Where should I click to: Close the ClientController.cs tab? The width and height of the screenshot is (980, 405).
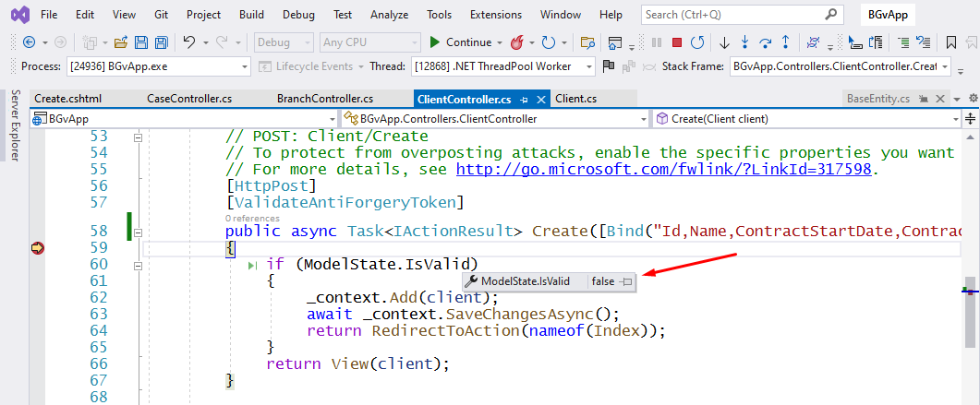[542, 99]
